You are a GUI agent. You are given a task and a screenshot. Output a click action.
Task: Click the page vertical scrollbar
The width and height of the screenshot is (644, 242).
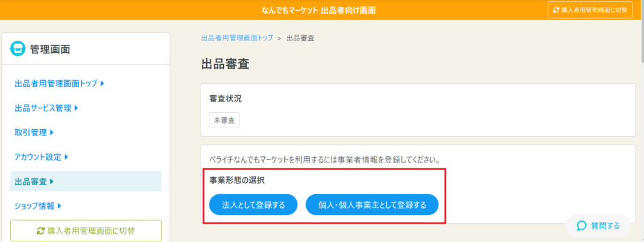(641, 33)
